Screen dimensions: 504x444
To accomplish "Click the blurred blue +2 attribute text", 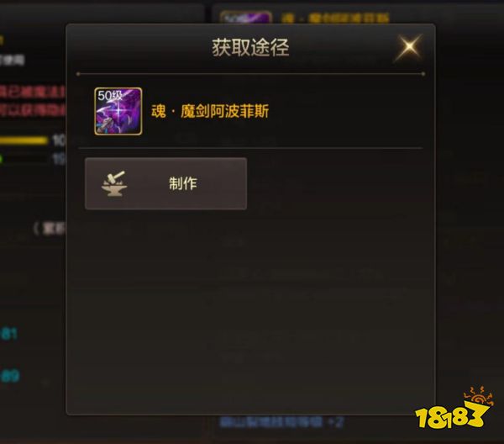I will tap(281, 422).
